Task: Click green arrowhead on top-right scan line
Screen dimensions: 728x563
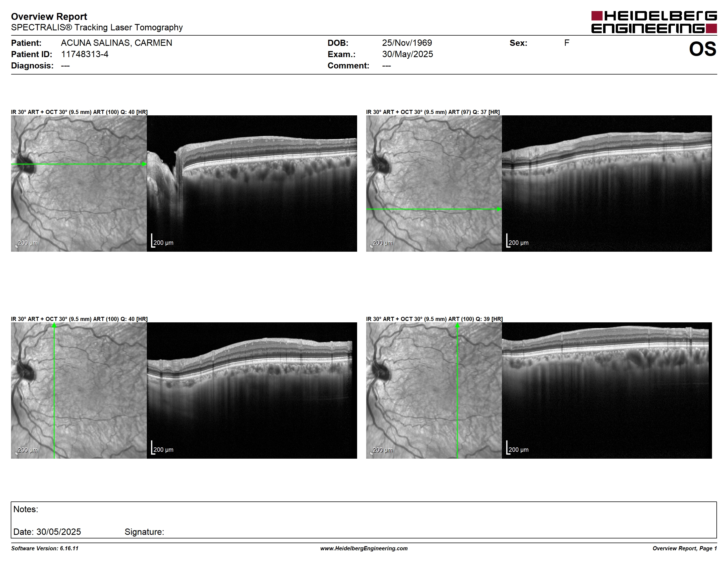Action: (499, 209)
